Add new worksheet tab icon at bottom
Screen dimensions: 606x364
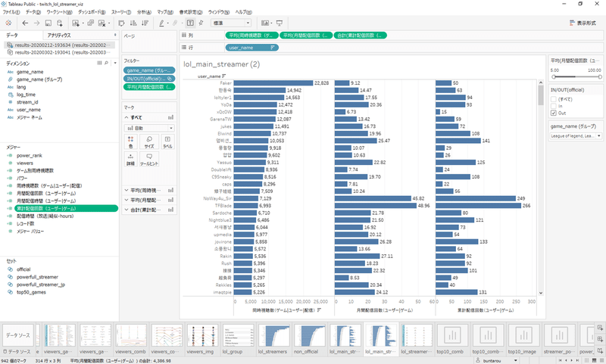[x=600, y=328]
